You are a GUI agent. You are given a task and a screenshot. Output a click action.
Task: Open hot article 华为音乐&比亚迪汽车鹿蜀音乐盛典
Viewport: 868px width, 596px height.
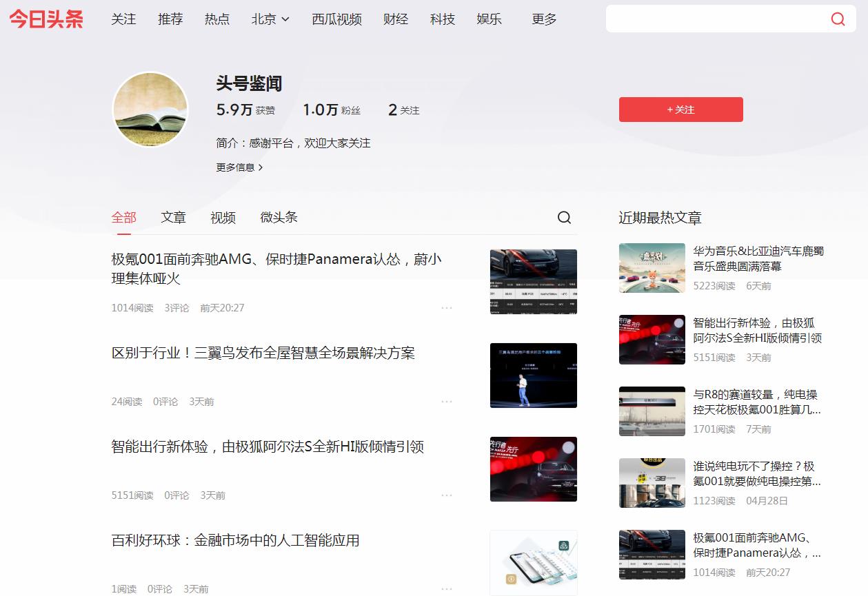point(758,259)
